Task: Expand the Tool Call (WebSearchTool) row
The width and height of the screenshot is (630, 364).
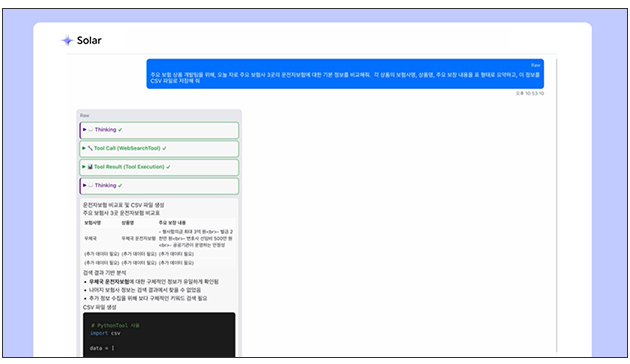Action: point(159,149)
